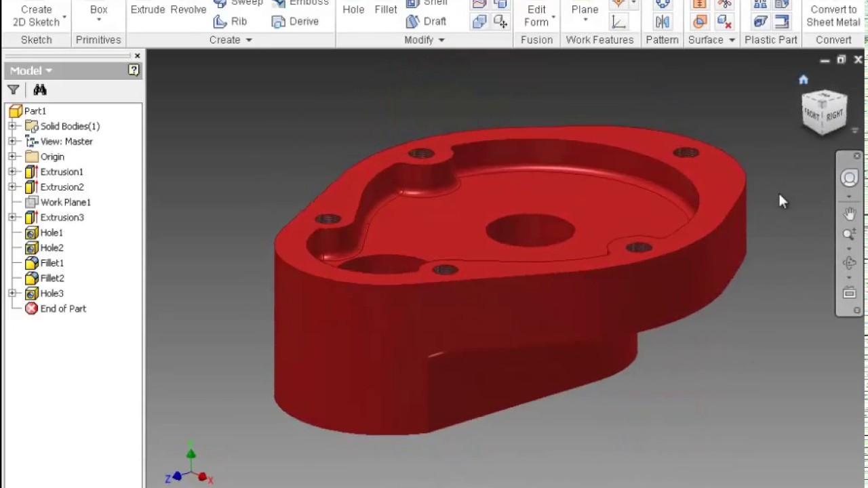Expand the Extrusion1 feature node

coord(12,171)
